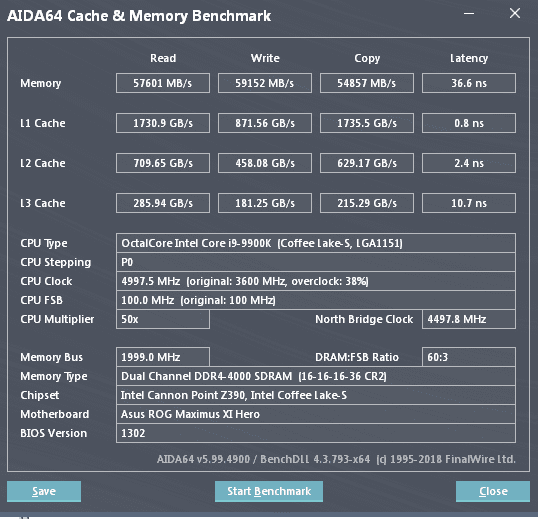The image size is (538, 519).
Task: Click L1 Cache Read 1730.9 GB/s
Action: click(x=163, y=123)
